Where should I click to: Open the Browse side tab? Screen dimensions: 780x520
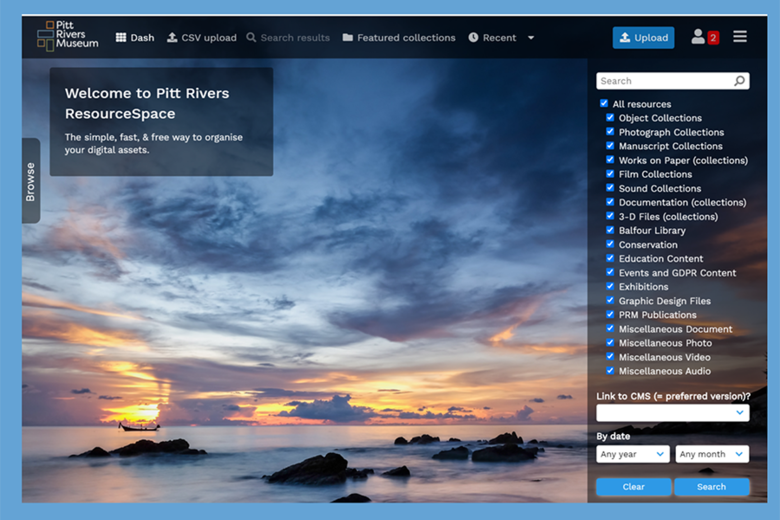(31, 181)
